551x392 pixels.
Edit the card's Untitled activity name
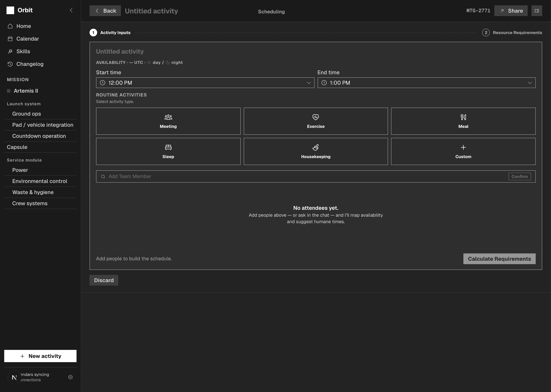[120, 51]
